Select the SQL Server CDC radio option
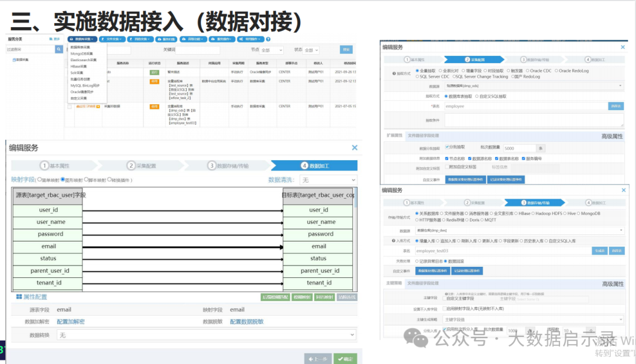Screen dimensions: 636x364 [x=417, y=77]
